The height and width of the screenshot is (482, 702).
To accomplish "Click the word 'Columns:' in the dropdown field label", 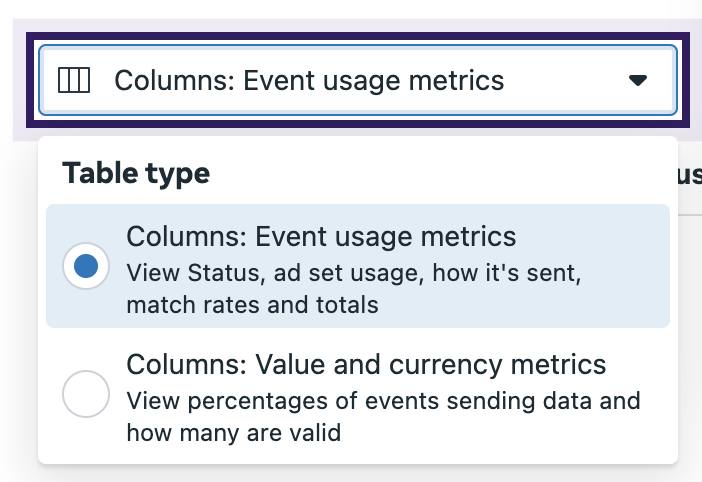I will (x=175, y=81).
